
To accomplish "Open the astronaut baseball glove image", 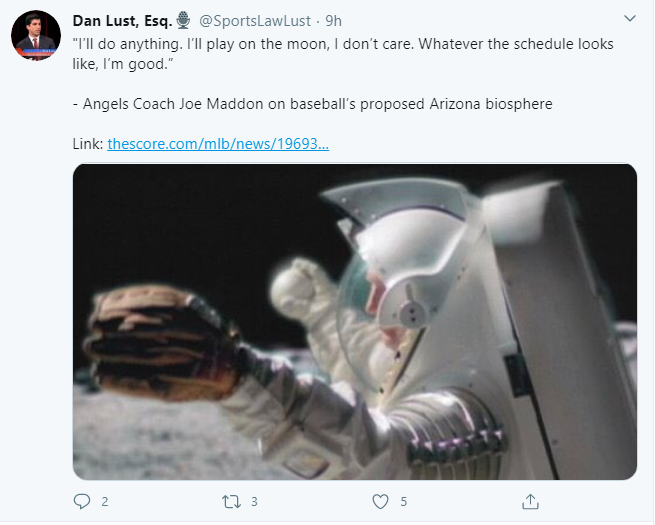I will coord(355,322).
